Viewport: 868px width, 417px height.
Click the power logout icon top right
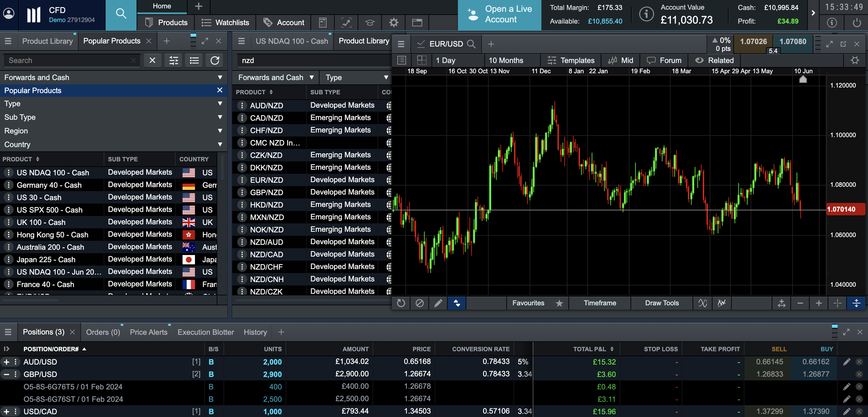click(856, 23)
